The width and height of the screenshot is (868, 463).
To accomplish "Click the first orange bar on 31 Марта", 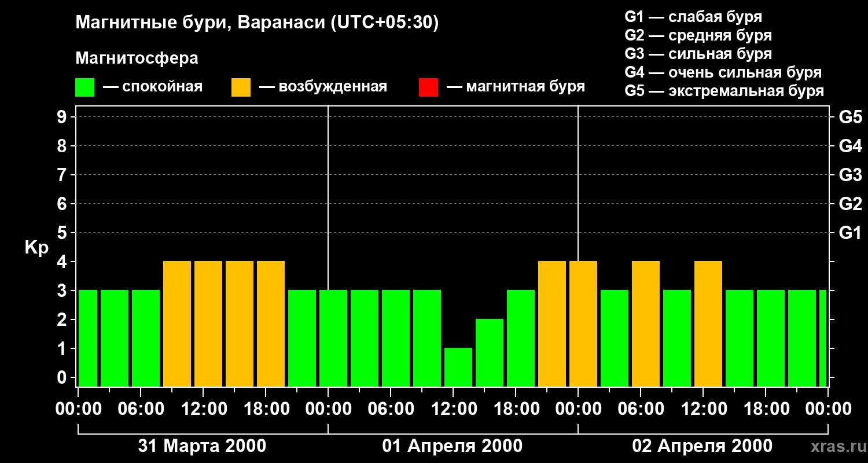I will pyautogui.click(x=177, y=324).
